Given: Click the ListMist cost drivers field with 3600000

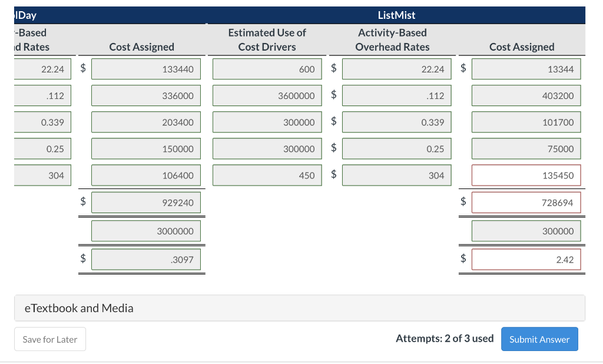Looking at the screenshot, I should pos(267,96).
